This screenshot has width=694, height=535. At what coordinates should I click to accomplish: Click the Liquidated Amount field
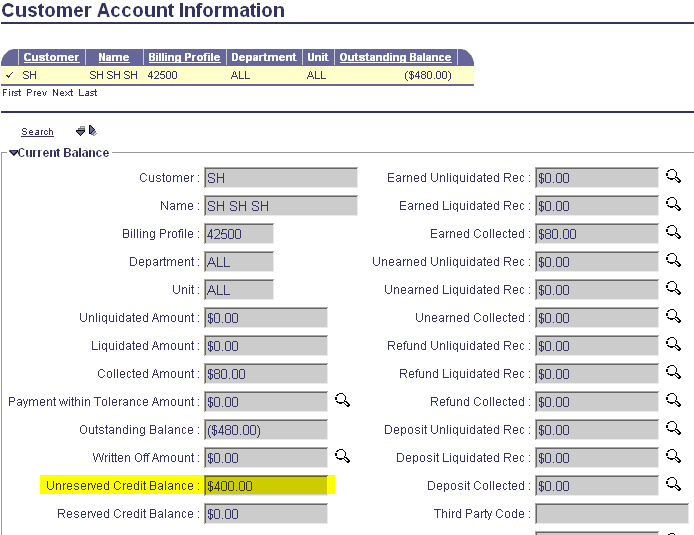click(x=266, y=346)
